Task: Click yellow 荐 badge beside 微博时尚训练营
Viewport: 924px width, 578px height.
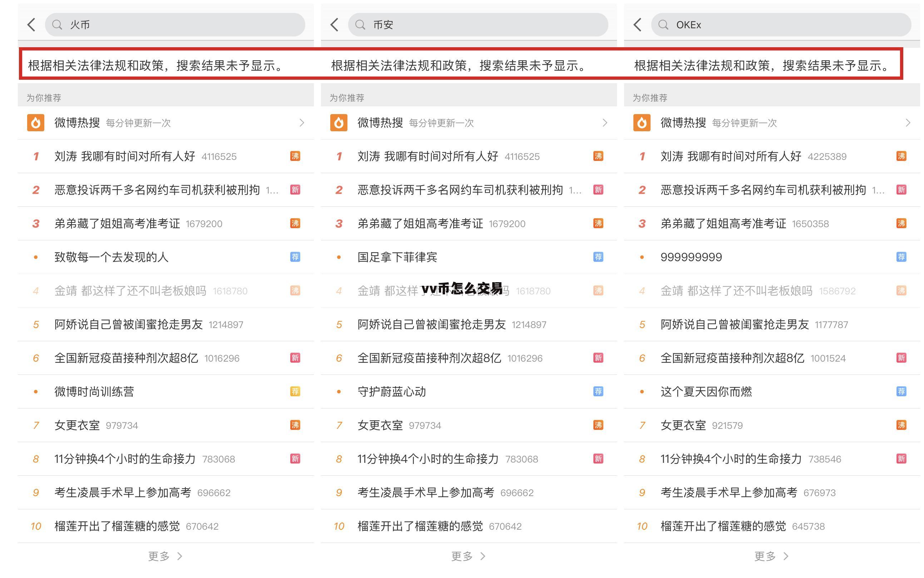Action: 295,391
